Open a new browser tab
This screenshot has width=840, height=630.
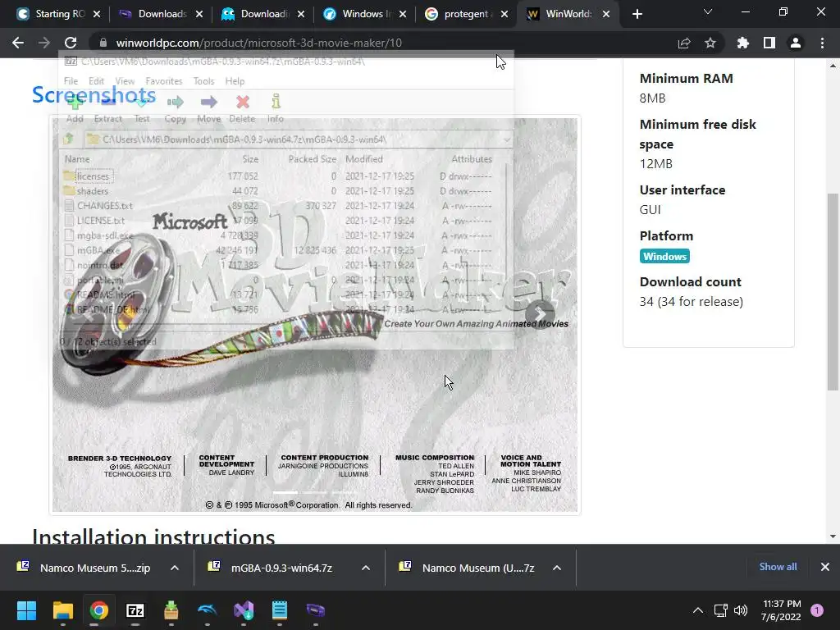637,14
